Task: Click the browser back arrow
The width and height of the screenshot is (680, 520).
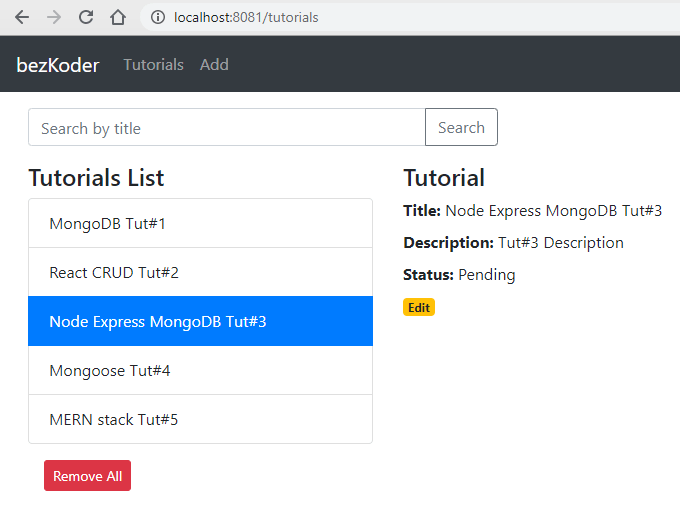Action: pyautogui.click(x=22, y=17)
